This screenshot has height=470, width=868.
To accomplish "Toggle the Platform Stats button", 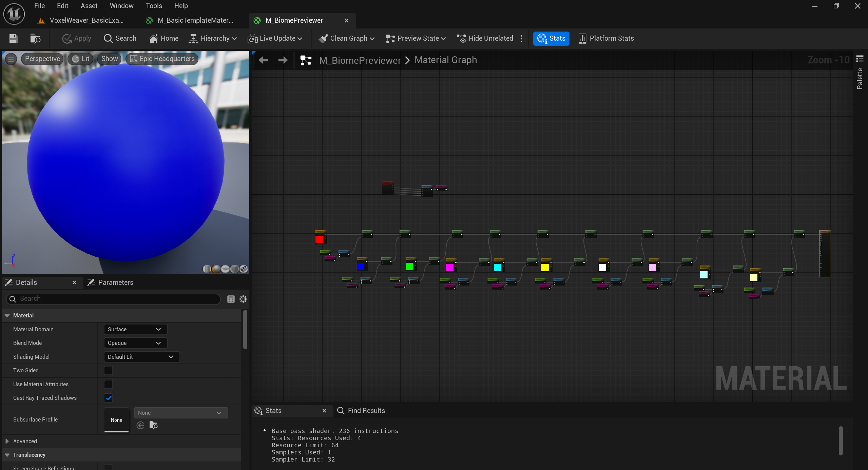I will (x=606, y=38).
